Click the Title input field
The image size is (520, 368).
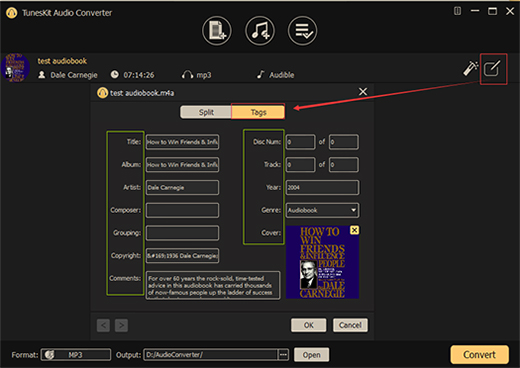point(182,142)
